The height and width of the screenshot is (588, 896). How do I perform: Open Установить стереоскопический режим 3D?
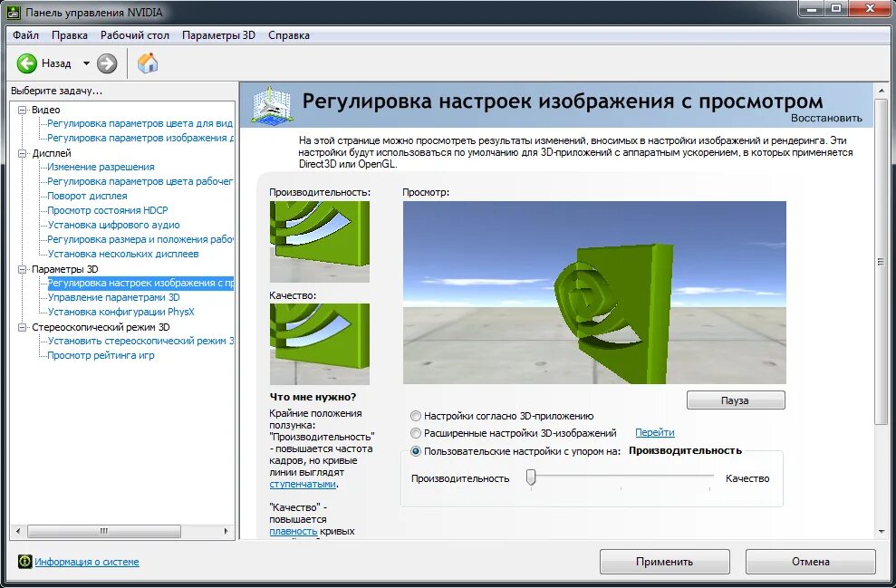coord(140,342)
